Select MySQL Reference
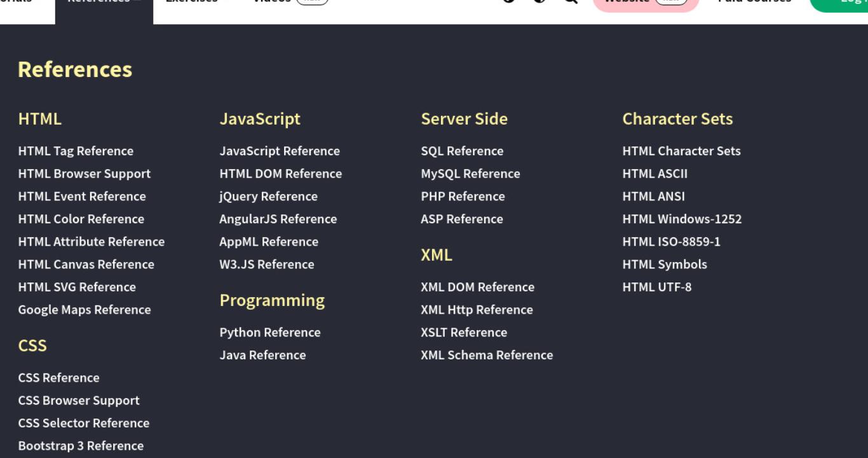Image resolution: width=868 pixels, height=458 pixels. 470,174
